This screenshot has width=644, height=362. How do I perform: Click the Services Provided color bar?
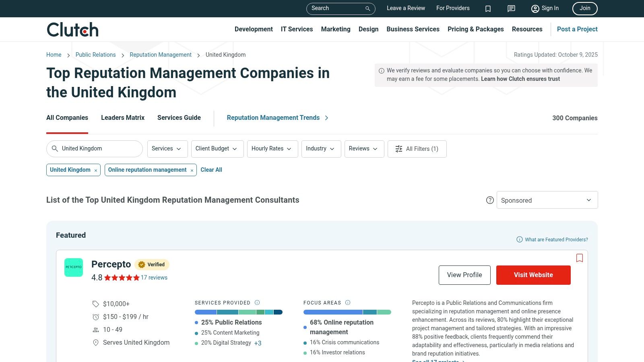[238, 312]
